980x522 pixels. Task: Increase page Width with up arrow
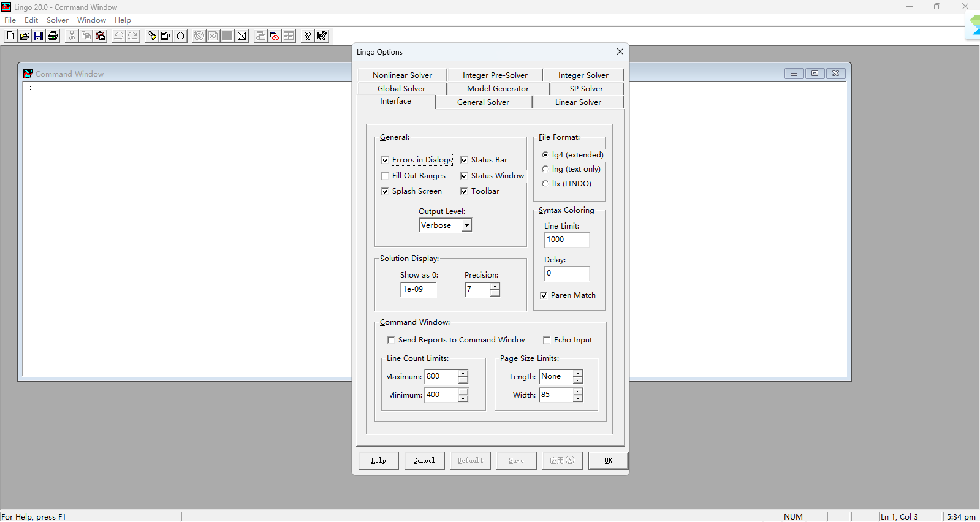578,392
